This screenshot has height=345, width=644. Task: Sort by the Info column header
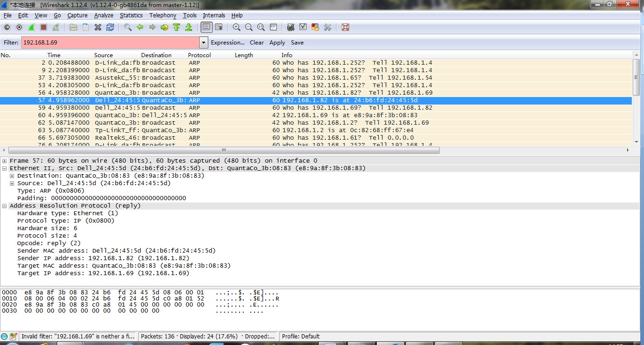click(456, 55)
